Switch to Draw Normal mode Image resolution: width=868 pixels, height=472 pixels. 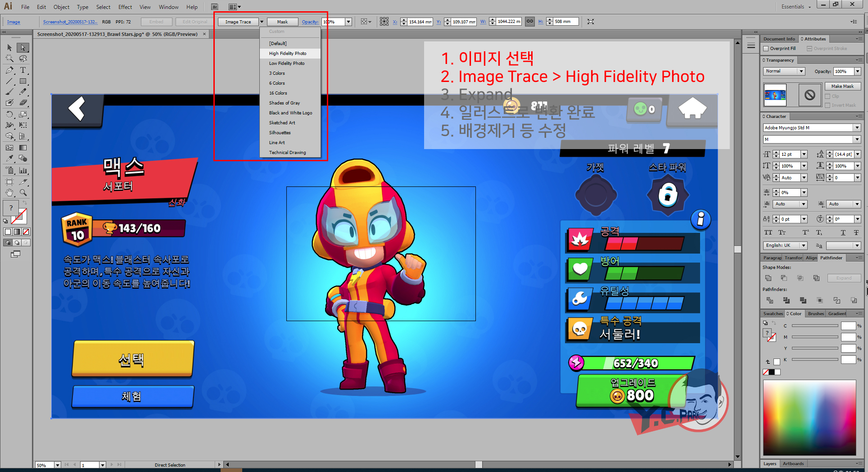(x=8, y=242)
